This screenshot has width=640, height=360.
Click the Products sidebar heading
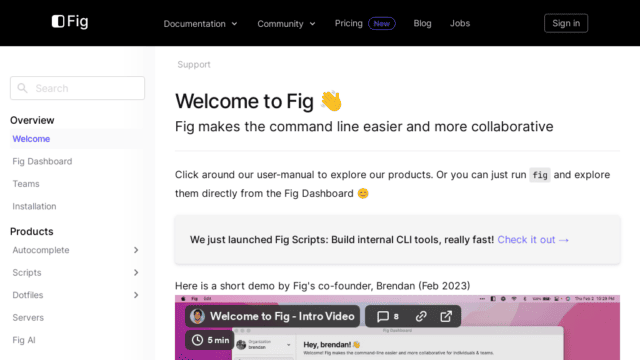point(32,231)
